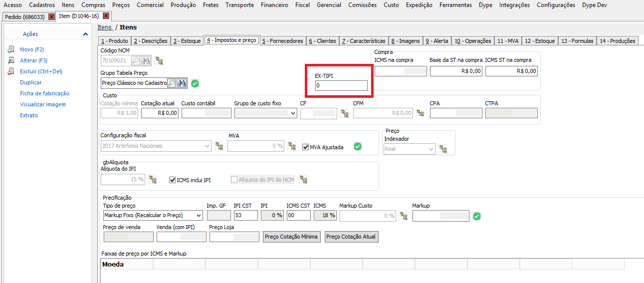The height and width of the screenshot is (283, 644).
Task: Click the Itens breadcrumb link
Action: click(x=105, y=27)
